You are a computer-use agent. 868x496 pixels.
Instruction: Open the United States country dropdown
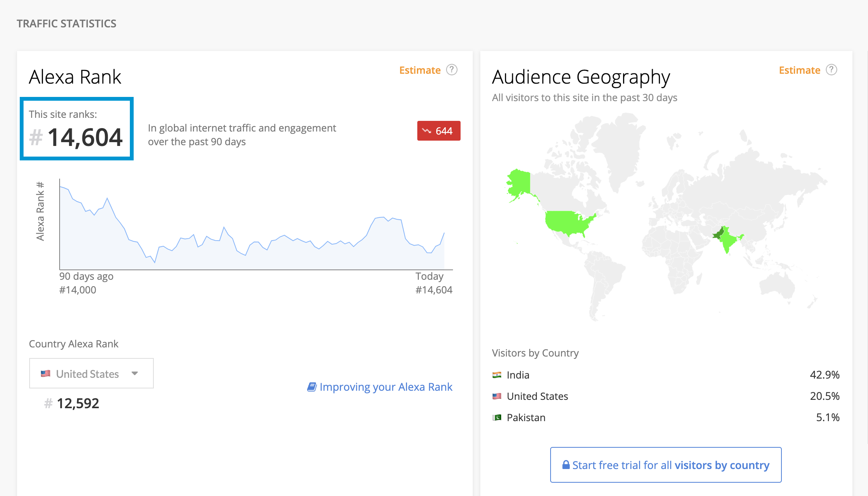click(91, 374)
